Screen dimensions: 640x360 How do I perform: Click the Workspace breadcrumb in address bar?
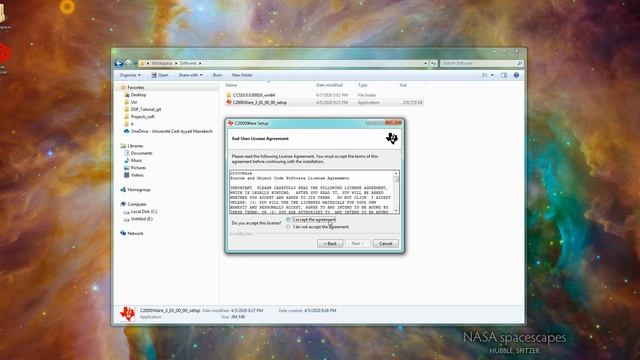click(x=162, y=63)
